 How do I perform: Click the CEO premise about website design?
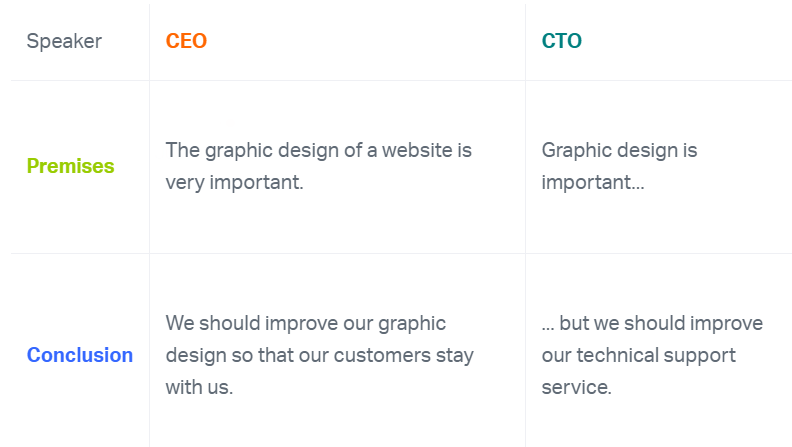click(318, 166)
